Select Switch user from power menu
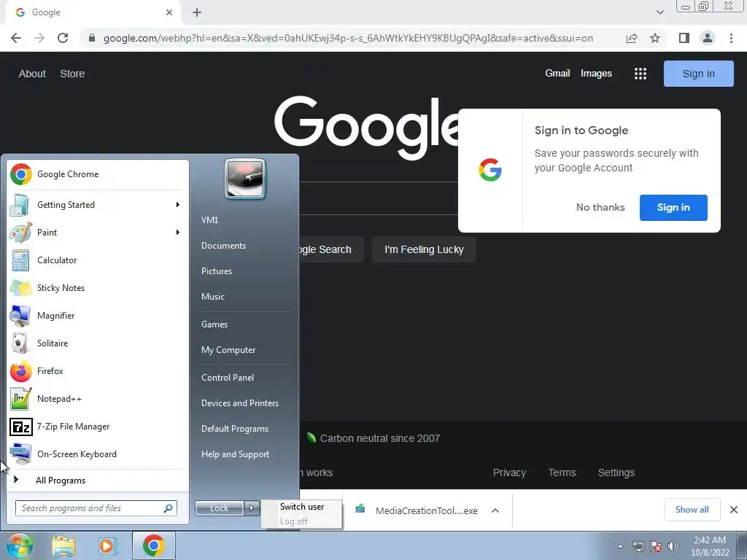 pyautogui.click(x=301, y=507)
